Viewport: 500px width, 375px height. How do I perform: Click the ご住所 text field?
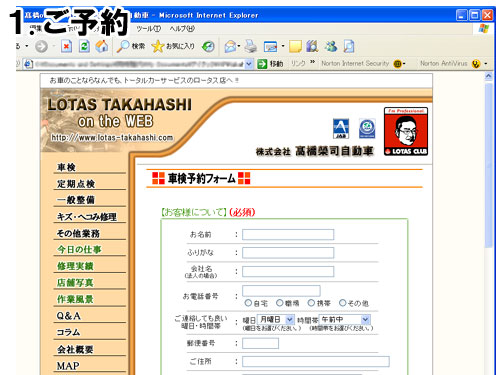pyautogui.click(x=316, y=361)
